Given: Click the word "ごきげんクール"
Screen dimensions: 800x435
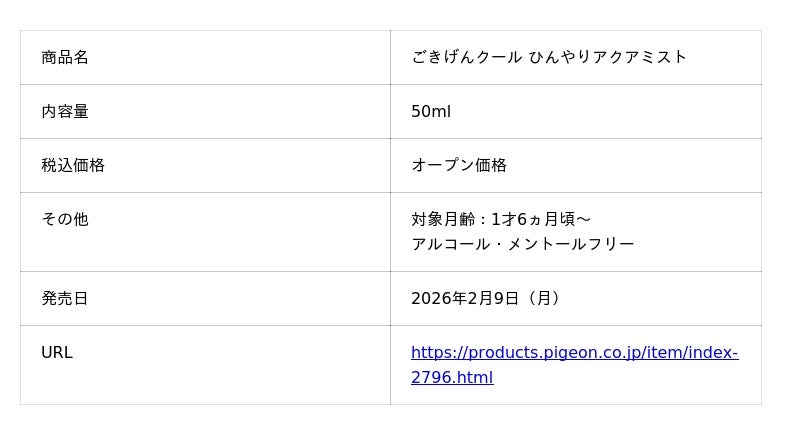Looking at the screenshot, I should click(x=466, y=57).
